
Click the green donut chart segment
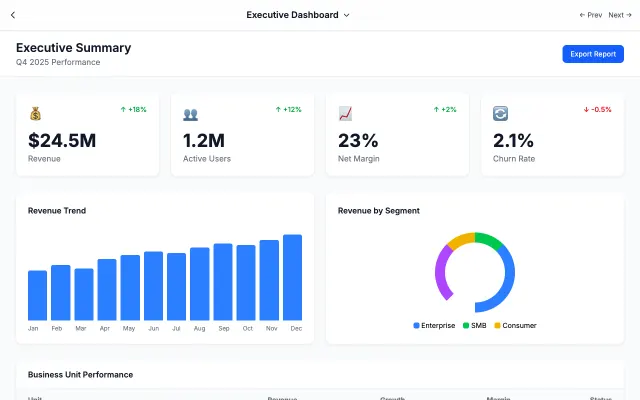[x=489, y=240]
